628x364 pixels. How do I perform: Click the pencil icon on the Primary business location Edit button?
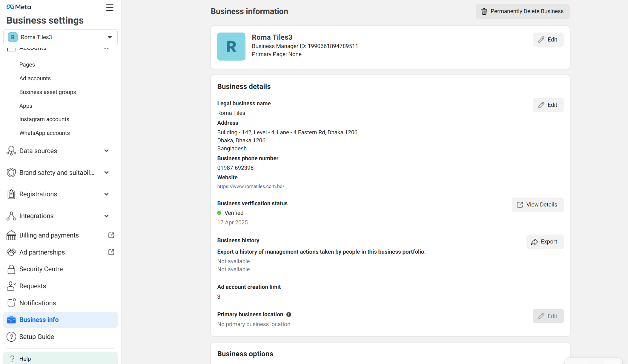click(x=541, y=316)
